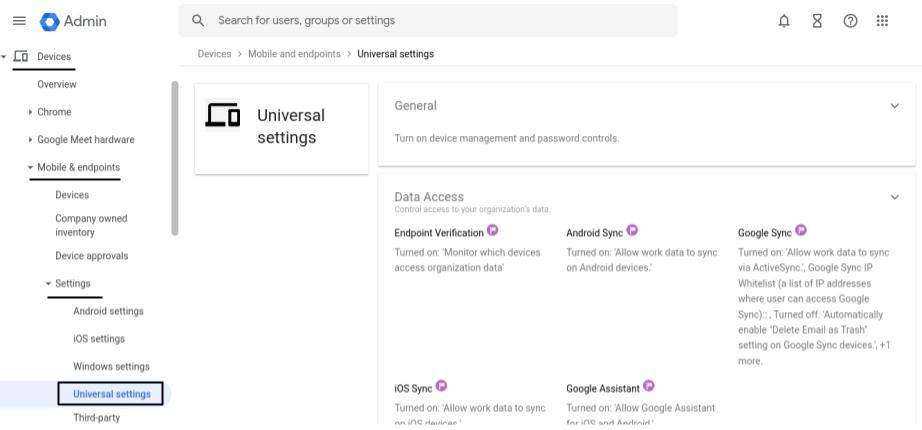This screenshot has width=922, height=430.
Task: Click the General section heading
Action: (x=416, y=106)
